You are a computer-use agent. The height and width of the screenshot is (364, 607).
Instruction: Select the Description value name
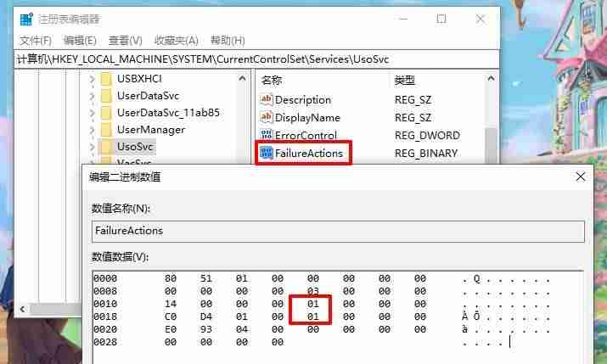pyautogui.click(x=303, y=100)
